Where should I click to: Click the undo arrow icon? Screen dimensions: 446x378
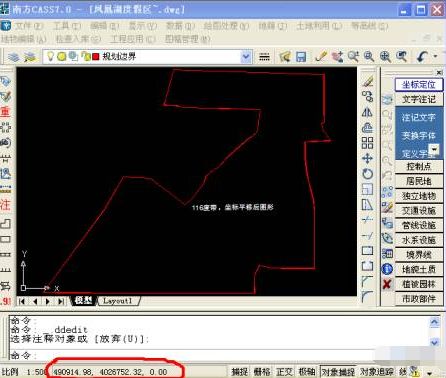point(423,57)
